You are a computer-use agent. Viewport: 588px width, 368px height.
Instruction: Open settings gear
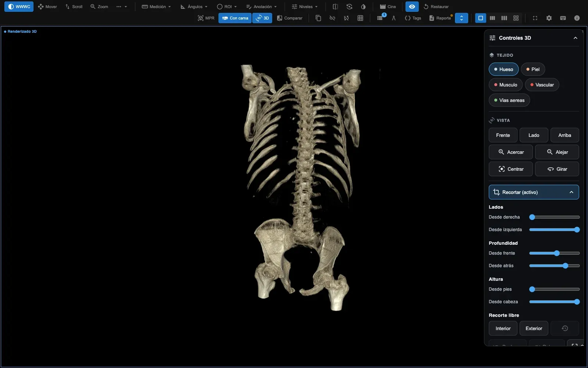point(549,18)
